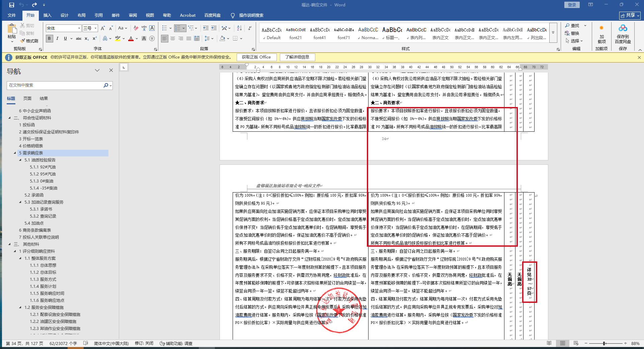Screen dimensions: 644x349
Task: Open the 插入 ribbon tab
Action: pos(47,15)
